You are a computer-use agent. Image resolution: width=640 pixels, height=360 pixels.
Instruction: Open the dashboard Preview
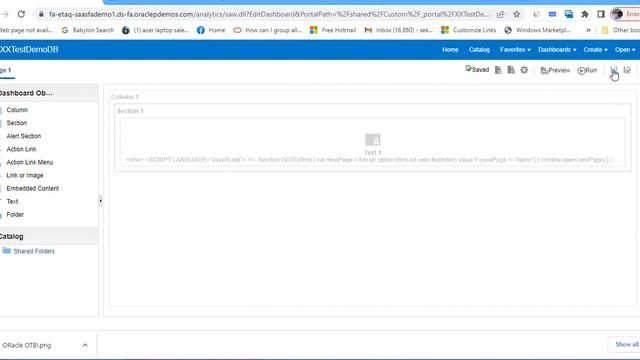(555, 70)
